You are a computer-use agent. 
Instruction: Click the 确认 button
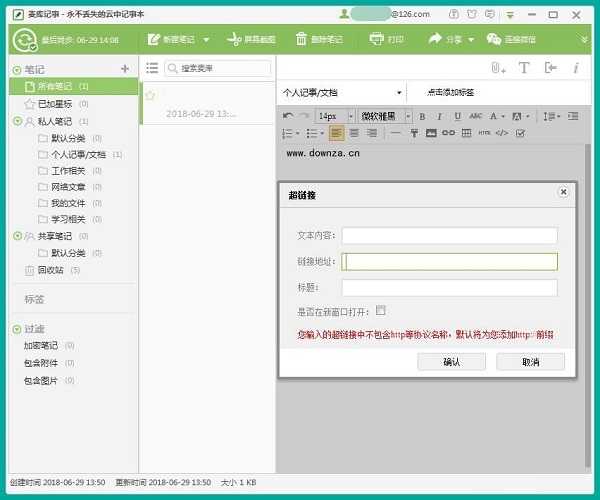click(x=451, y=362)
